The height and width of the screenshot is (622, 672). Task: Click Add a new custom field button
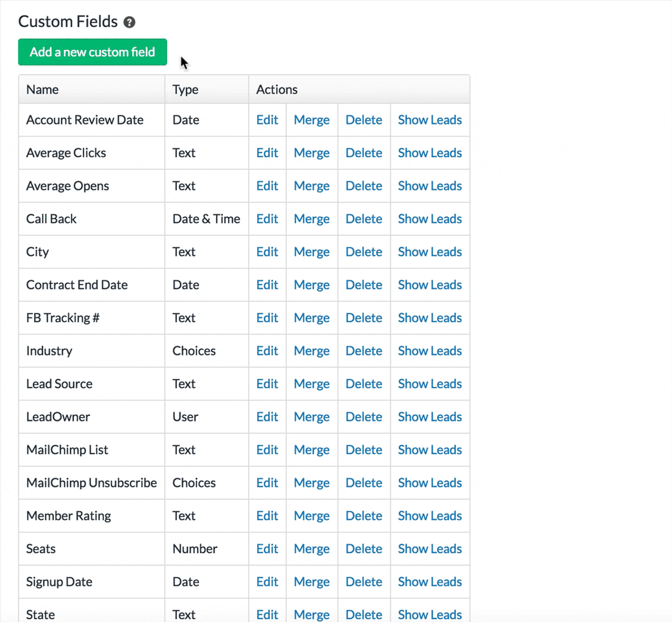[x=92, y=52]
